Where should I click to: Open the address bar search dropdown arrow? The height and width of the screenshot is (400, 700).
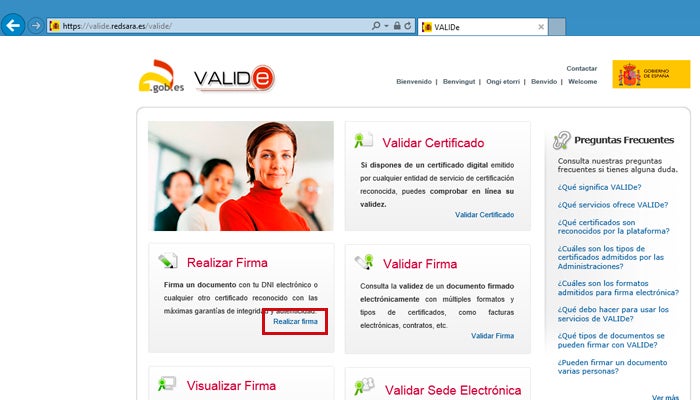coord(386,26)
